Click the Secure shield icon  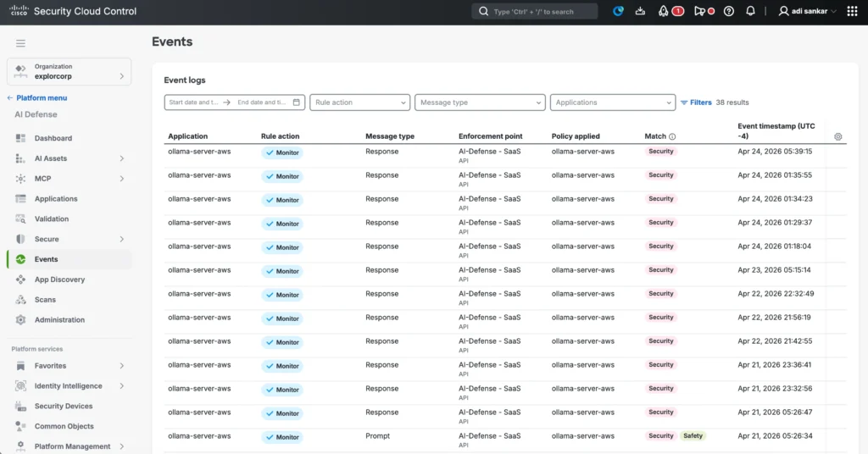[x=20, y=239]
